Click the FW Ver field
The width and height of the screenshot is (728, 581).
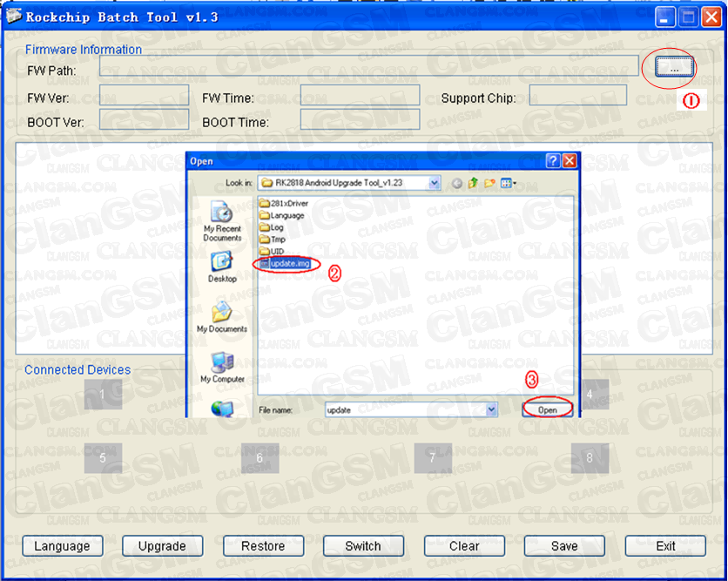[x=144, y=95]
